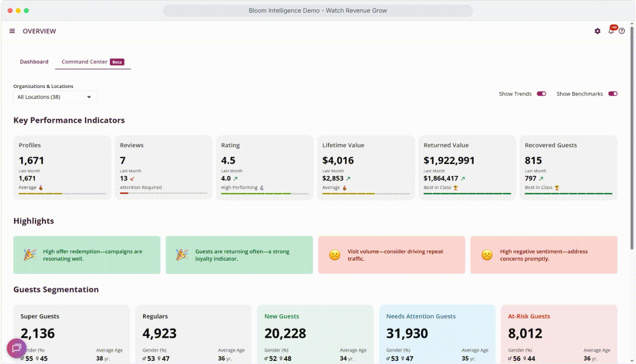
Task: Click the page vertical scrollbar
Action: (x=632, y=136)
